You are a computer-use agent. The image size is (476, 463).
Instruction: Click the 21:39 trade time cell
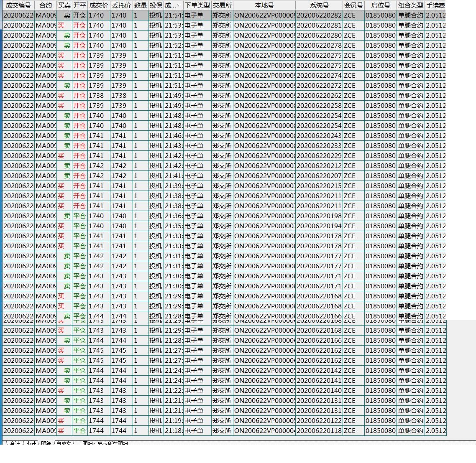click(173, 186)
